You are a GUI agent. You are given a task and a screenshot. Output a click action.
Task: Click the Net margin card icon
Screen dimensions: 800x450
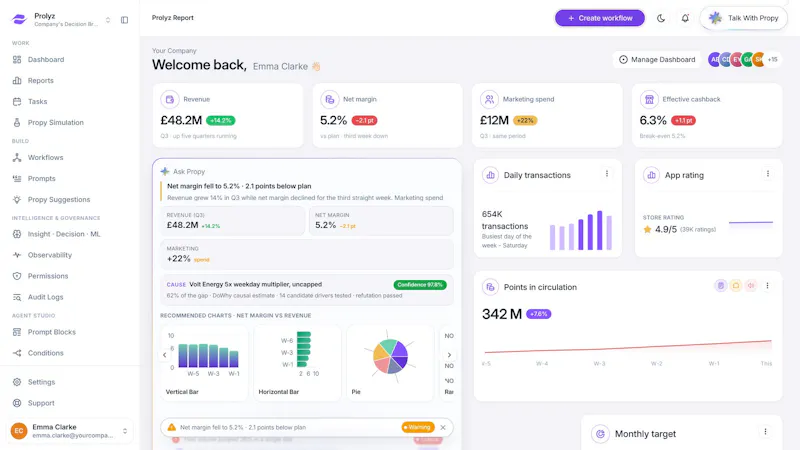[x=330, y=99]
